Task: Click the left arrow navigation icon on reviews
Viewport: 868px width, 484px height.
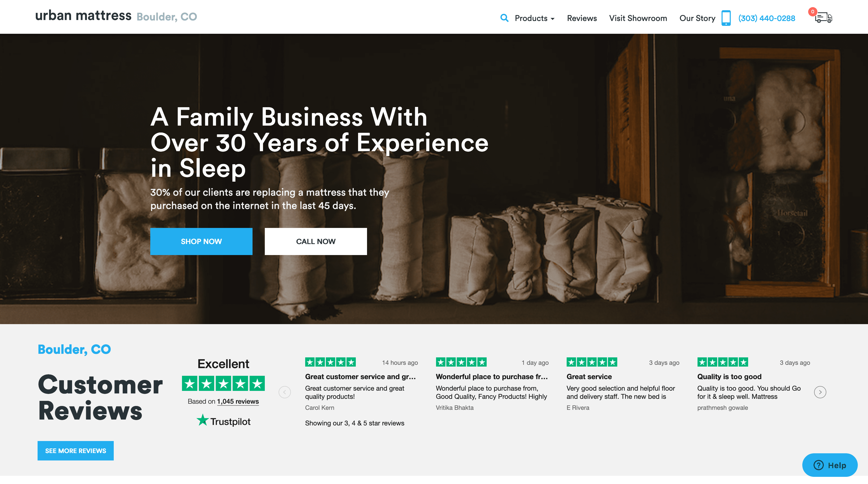Action: [285, 392]
